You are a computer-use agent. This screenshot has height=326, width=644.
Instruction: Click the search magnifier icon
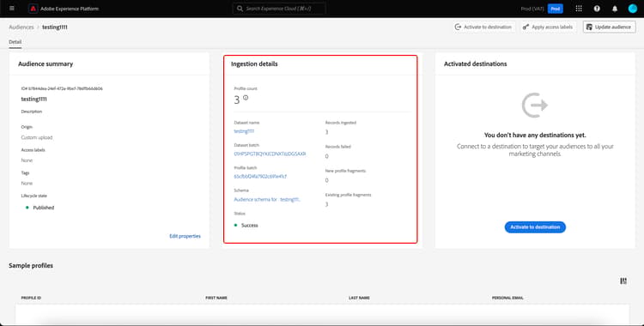(240, 9)
